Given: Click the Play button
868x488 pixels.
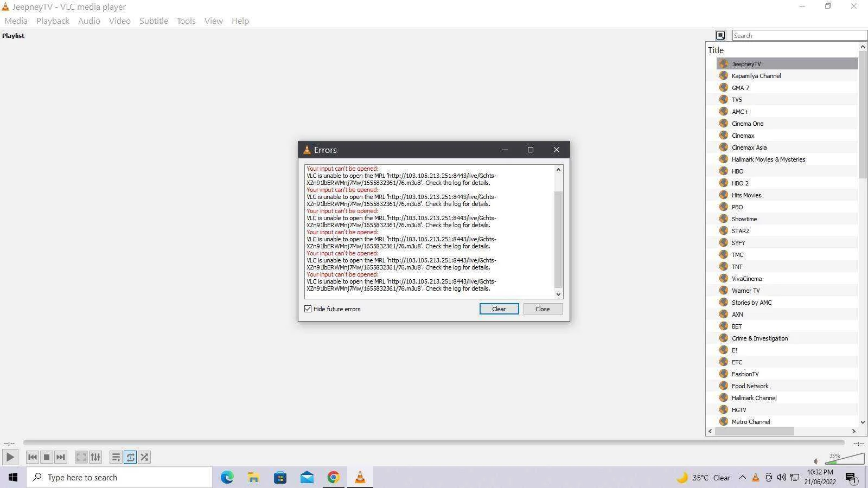Looking at the screenshot, I should pos(10,457).
